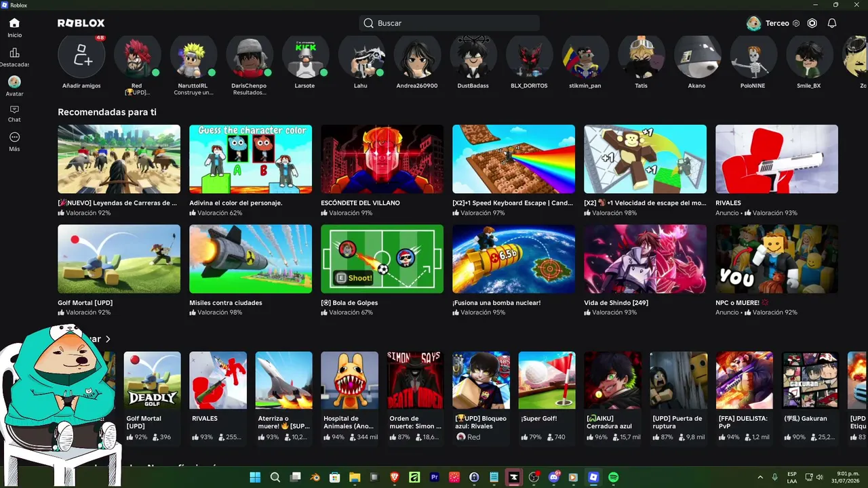Click the Vida de Shindo [249] title
Viewport: 868px width, 488px height.
[616, 303]
